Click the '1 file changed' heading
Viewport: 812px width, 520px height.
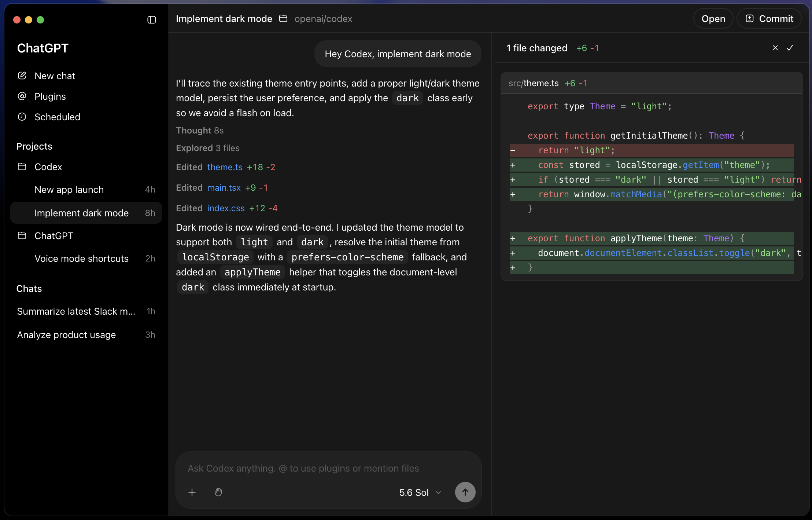[x=537, y=48]
